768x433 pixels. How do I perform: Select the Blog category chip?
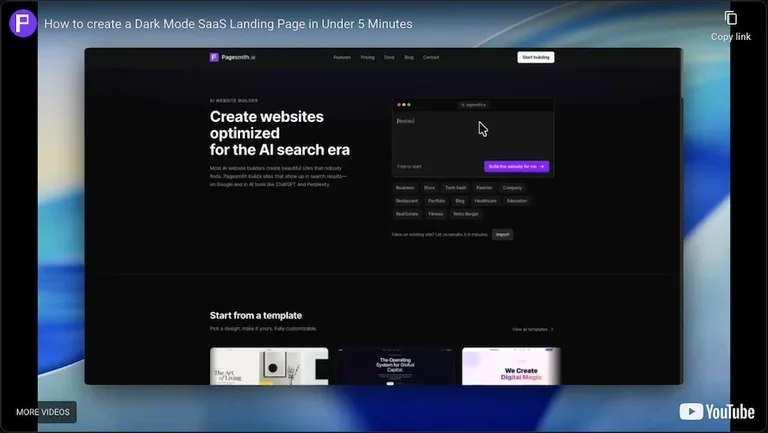460,201
